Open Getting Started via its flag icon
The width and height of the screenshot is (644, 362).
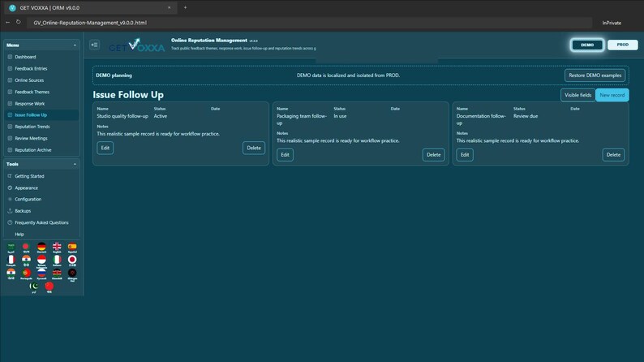tap(10, 176)
